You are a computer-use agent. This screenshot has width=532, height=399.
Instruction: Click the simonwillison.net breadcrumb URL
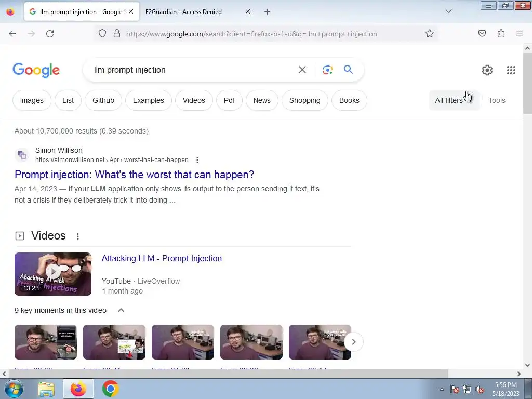tap(112, 160)
